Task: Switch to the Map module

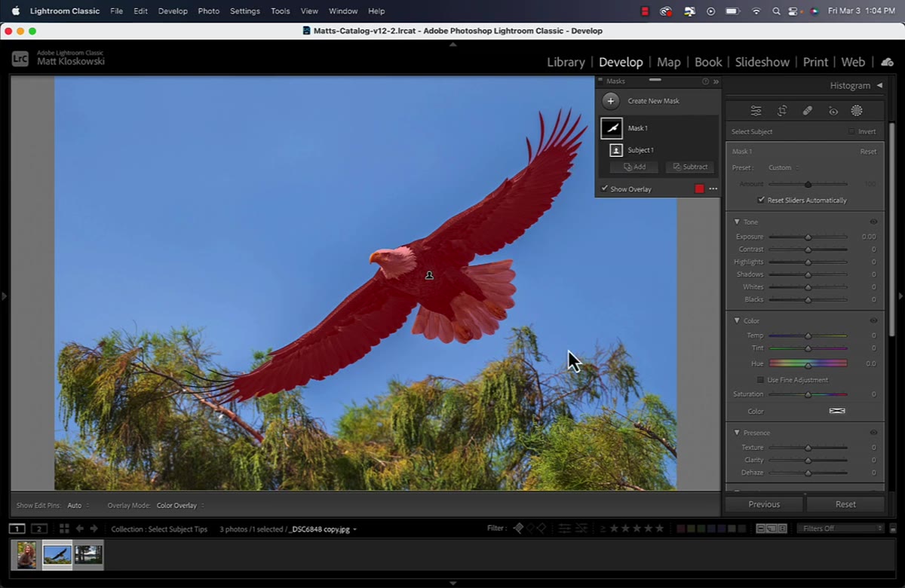Action: pos(668,62)
